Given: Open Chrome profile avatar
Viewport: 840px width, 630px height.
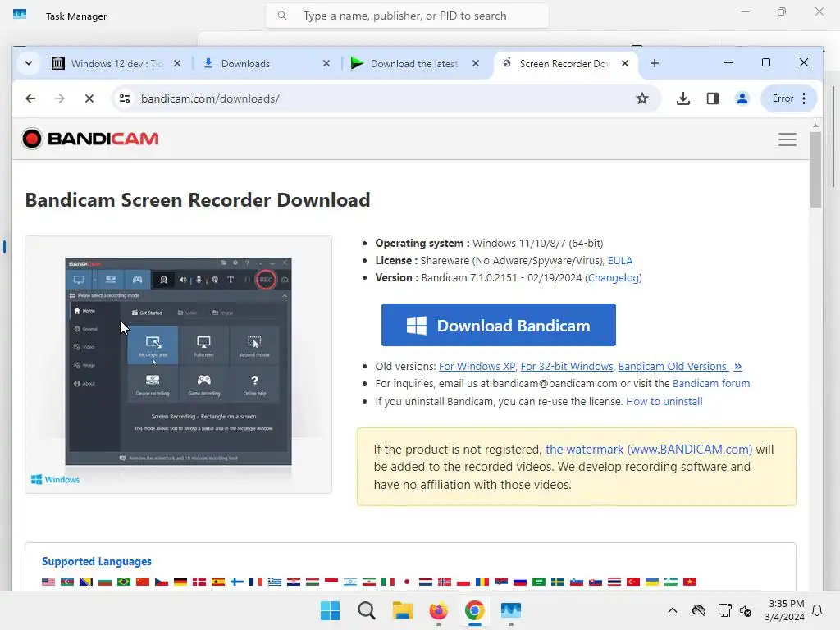Looking at the screenshot, I should 742,98.
